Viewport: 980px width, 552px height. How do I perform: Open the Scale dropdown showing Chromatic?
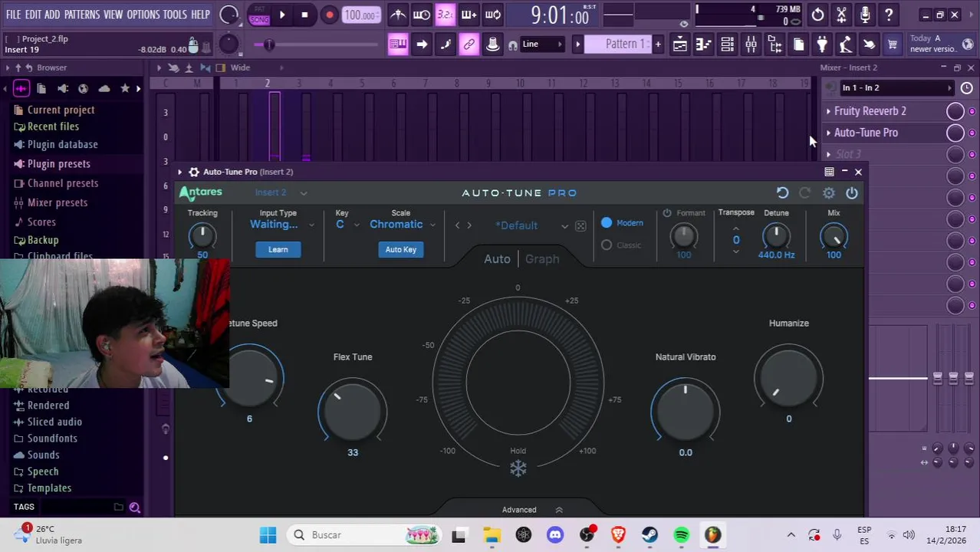(402, 225)
